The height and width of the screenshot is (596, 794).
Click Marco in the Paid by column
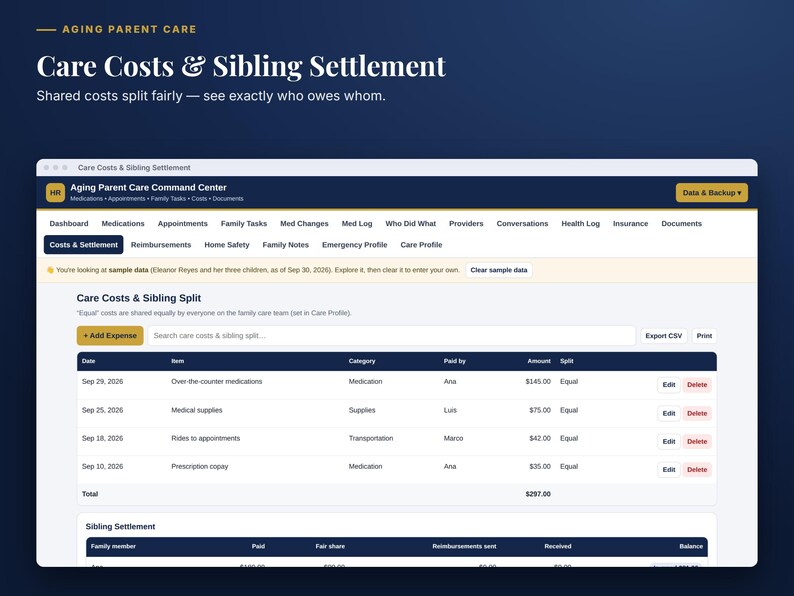click(x=453, y=438)
